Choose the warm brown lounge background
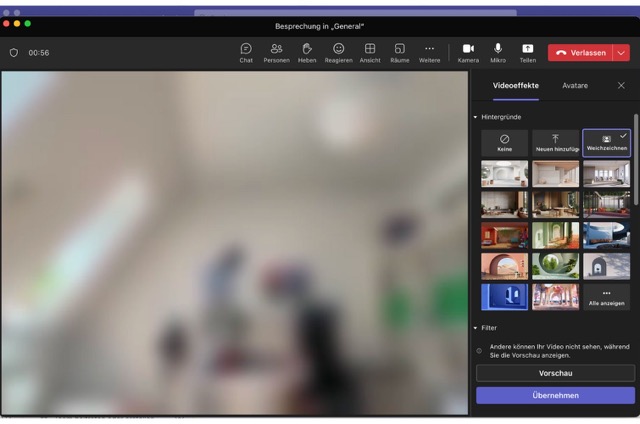The width and height of the screenshot is (640, 424). 556,204
